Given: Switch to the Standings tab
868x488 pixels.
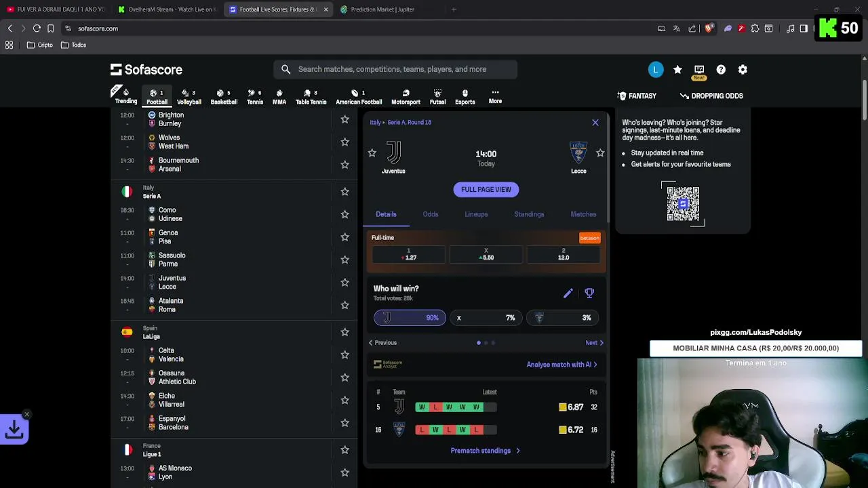Looking at the screenshot, I should click(529, 214).
